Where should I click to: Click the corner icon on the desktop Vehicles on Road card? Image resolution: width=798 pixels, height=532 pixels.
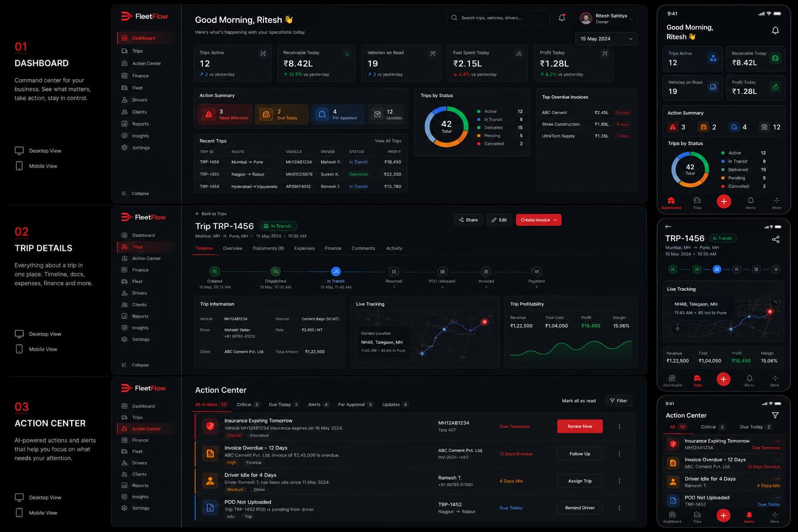pos(433,54)
